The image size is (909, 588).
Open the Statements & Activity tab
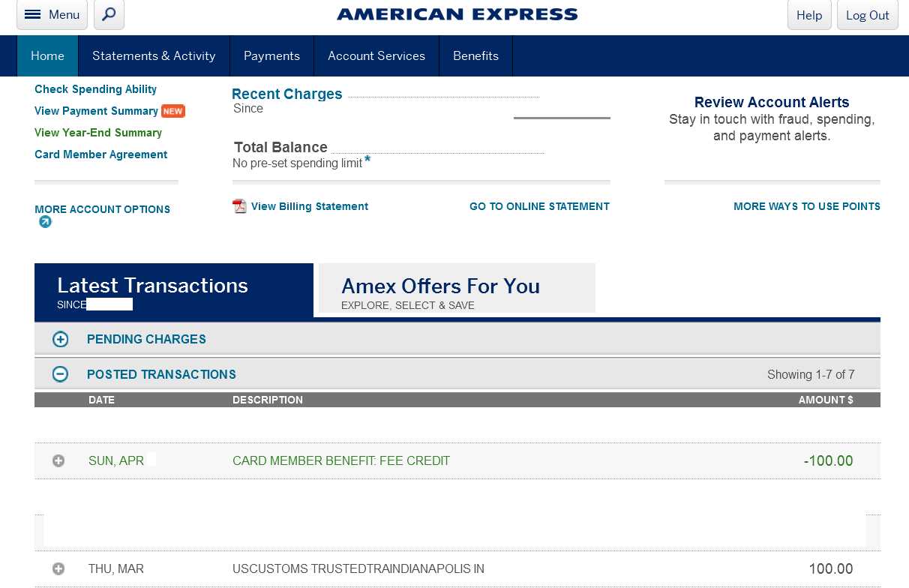pyautogui.click(x=154, y=56)
